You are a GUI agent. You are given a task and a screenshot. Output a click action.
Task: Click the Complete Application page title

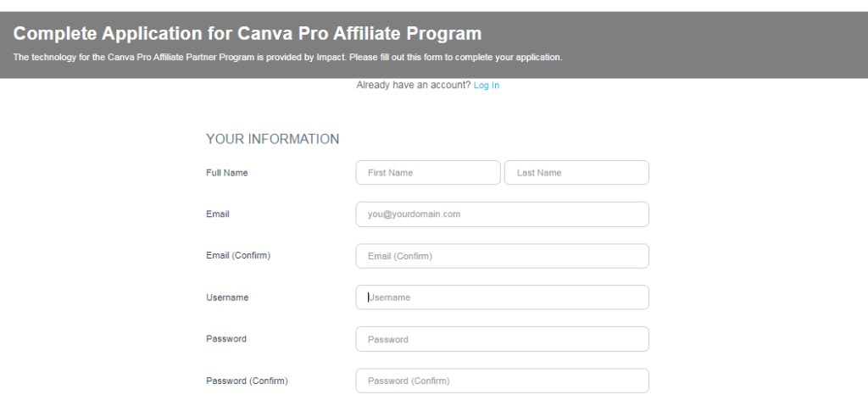[x=248, y=34]
